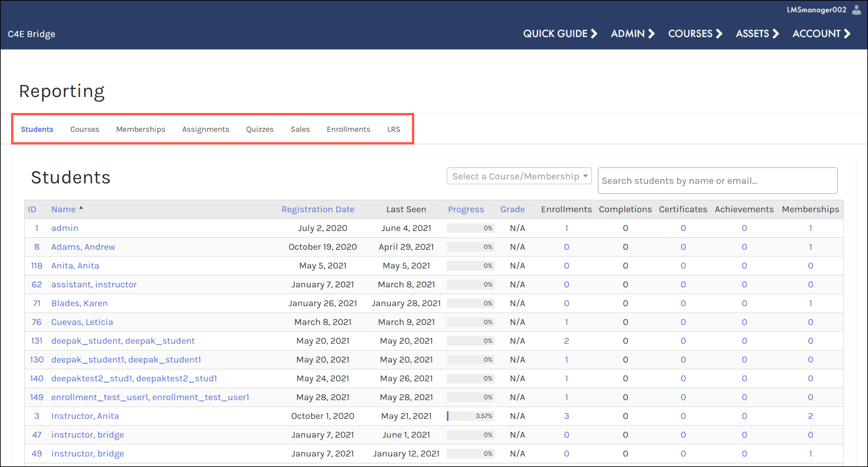Click instructor, bridge link with ID 49

[87, 454]
